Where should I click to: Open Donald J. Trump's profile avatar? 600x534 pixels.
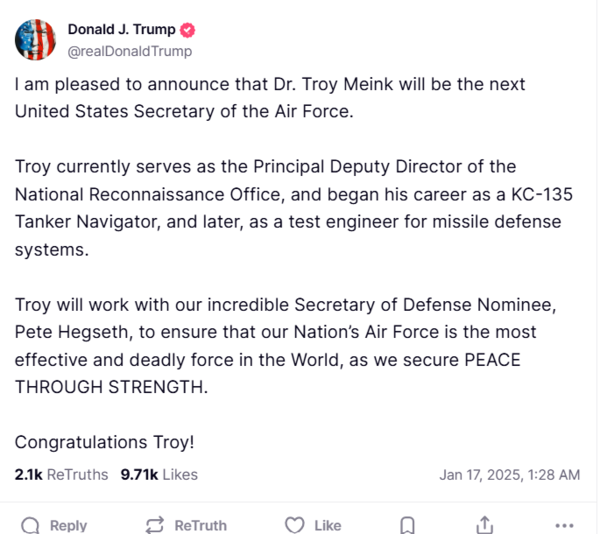(x=35, y=40)
